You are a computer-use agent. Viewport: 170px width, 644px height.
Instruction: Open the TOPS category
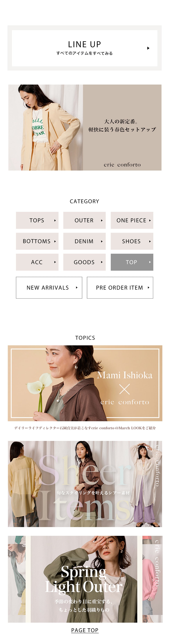coord(37,220)
